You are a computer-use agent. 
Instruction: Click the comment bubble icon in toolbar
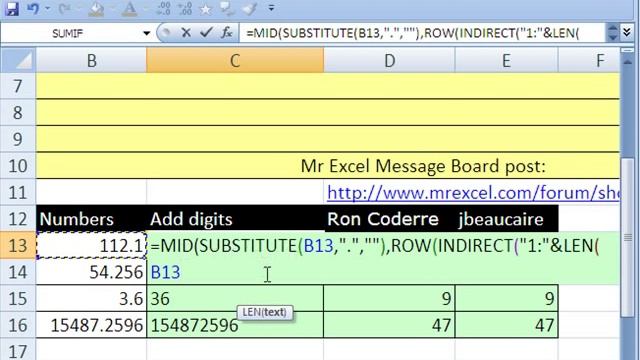[227, 9]
